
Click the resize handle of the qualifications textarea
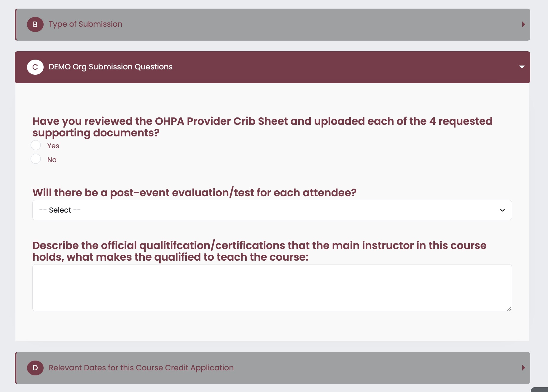click(x=509, y=308)
